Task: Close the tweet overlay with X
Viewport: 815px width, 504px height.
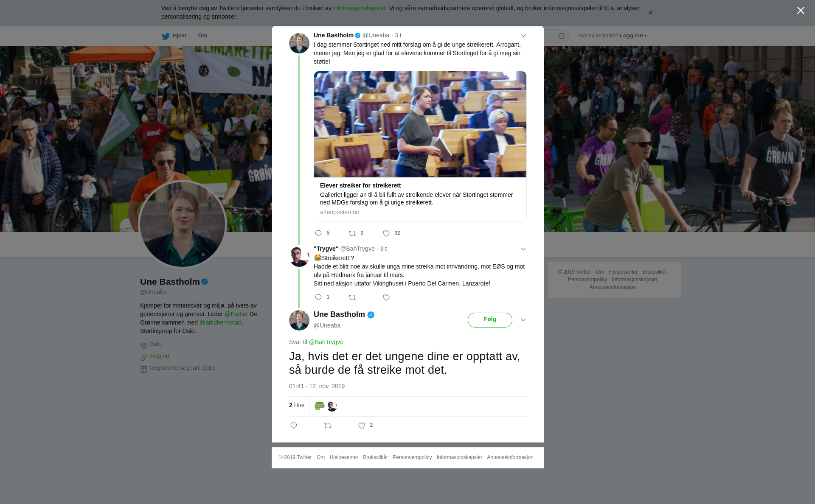Action: click(801, 11)
